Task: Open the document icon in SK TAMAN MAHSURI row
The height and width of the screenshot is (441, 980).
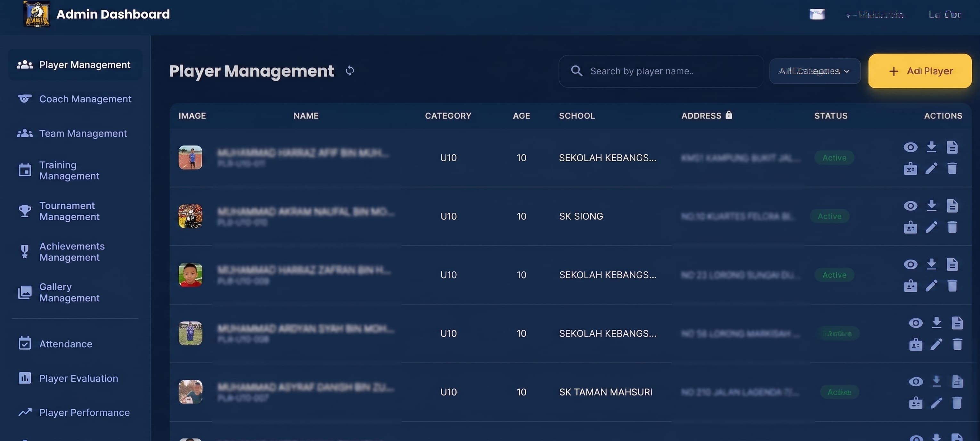Action: coord(957,382)
